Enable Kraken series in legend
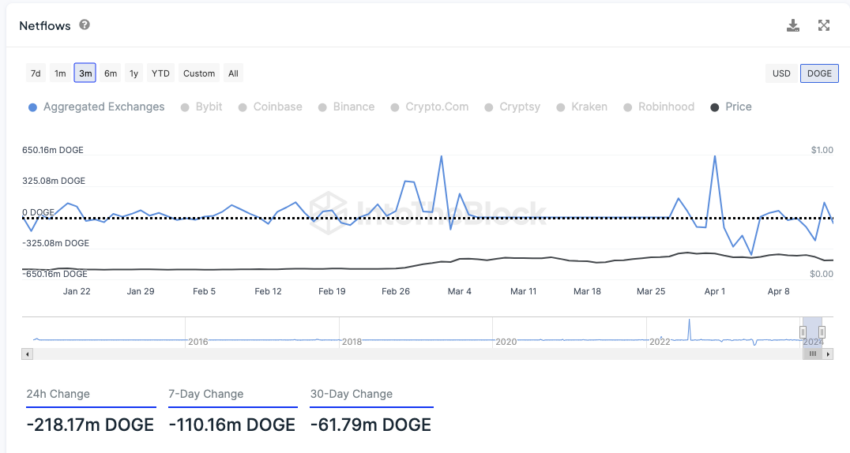 (581, 107)
